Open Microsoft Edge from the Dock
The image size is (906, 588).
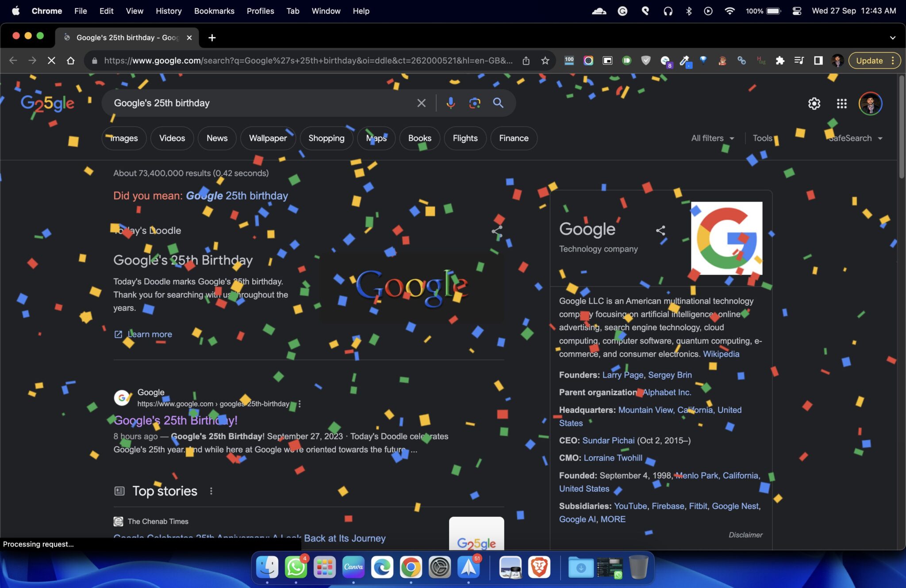click(382, 567)
